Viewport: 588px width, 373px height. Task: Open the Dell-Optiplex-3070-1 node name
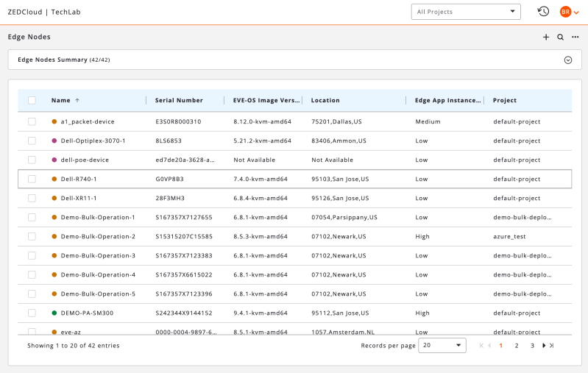click(x=93, y=141)
